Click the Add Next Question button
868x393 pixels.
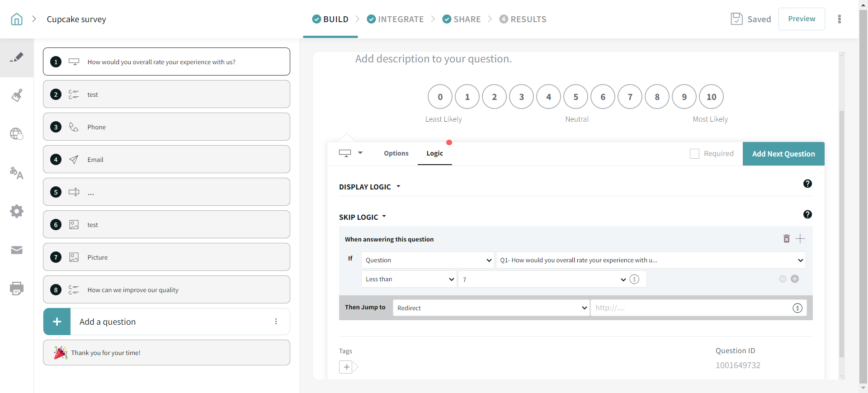pyautogui.click(x=783, y=154)
